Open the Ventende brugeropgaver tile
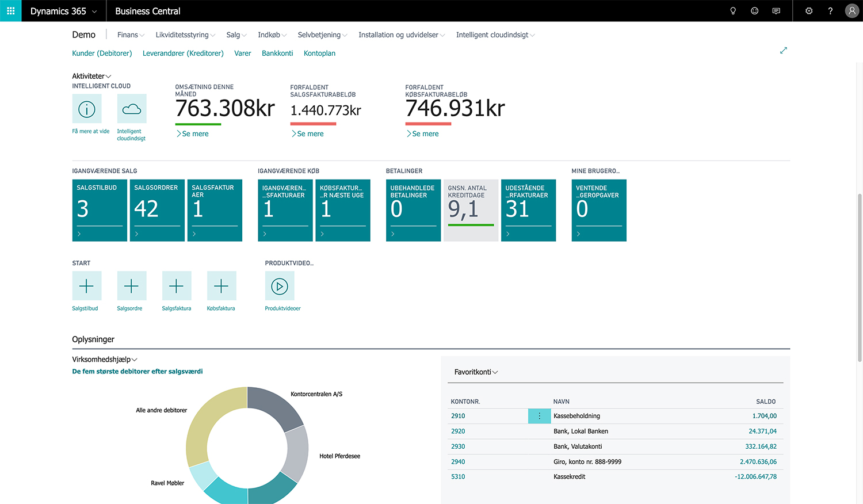 coord(599,211)
